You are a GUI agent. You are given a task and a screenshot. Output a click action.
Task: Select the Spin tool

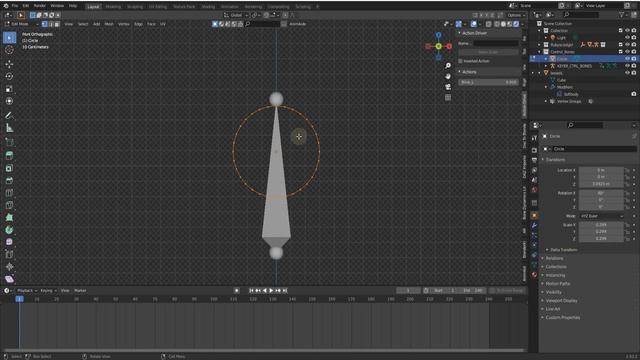(9, 230)
